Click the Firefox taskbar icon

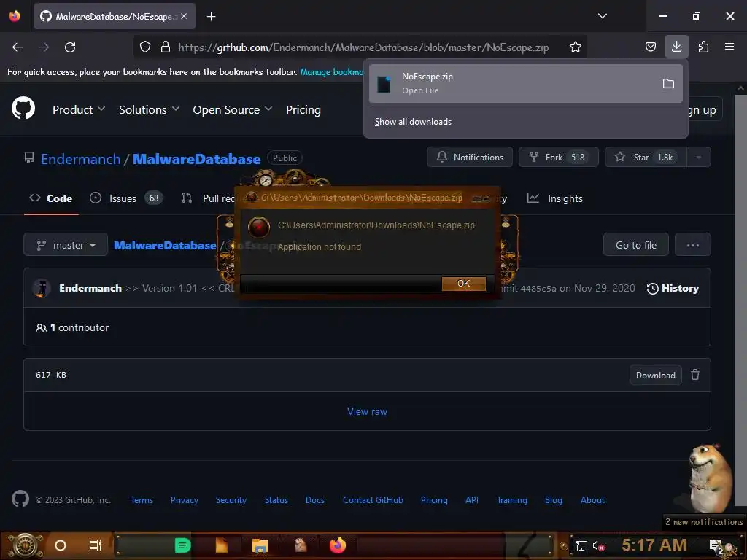click(338, 545)
